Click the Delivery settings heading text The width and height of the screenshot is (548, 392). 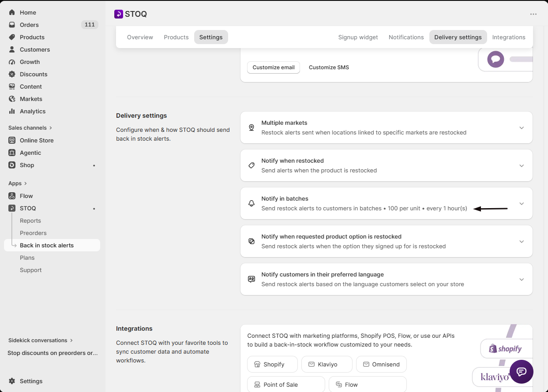(x=142, y=116)
